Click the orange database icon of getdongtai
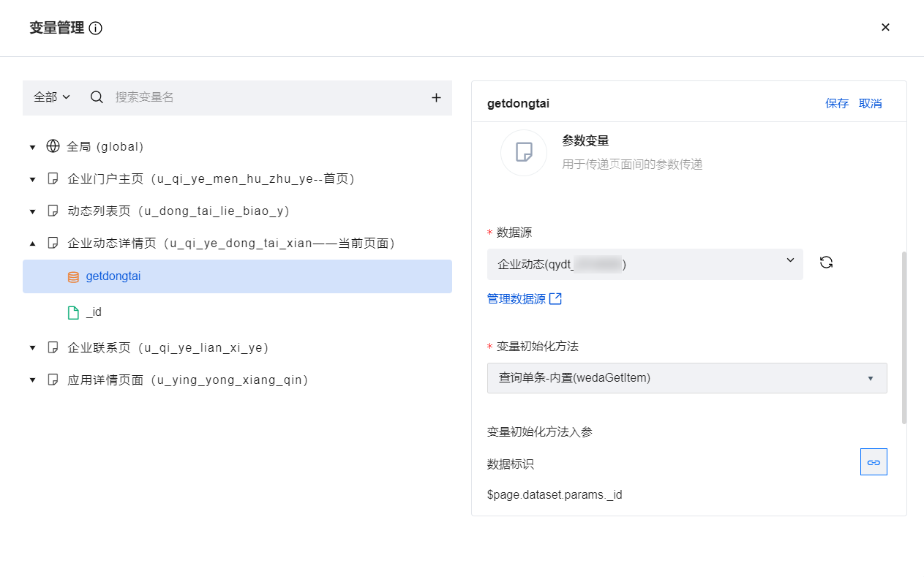924x577 pixels. pos(73,277)
